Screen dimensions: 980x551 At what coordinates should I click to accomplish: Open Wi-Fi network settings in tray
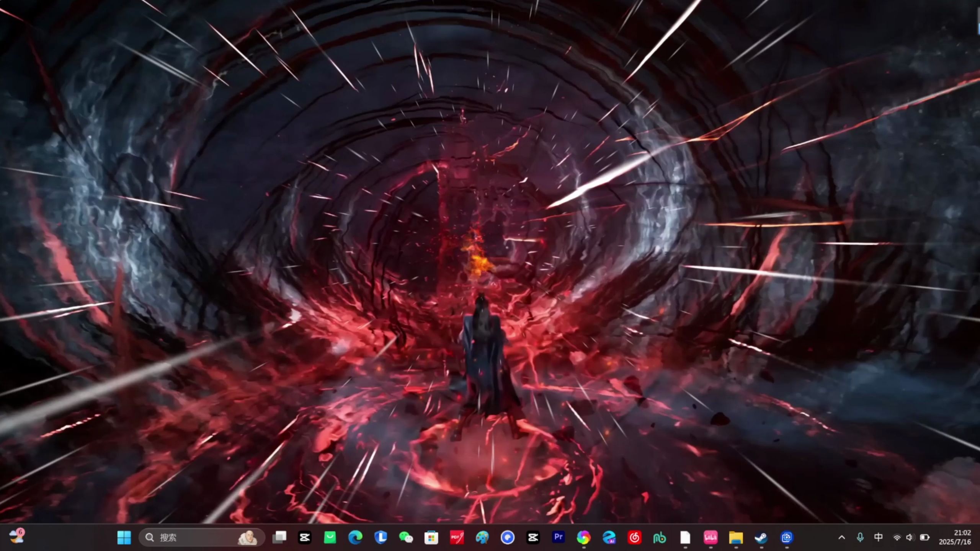click(897, 538)
